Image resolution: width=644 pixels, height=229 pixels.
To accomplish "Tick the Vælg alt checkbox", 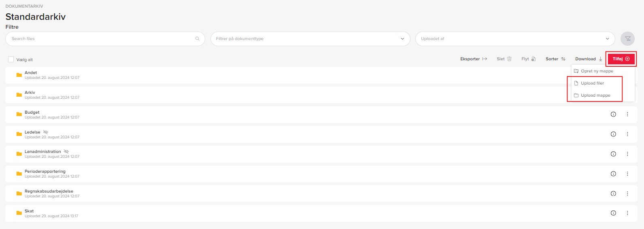I will (11, 59).
